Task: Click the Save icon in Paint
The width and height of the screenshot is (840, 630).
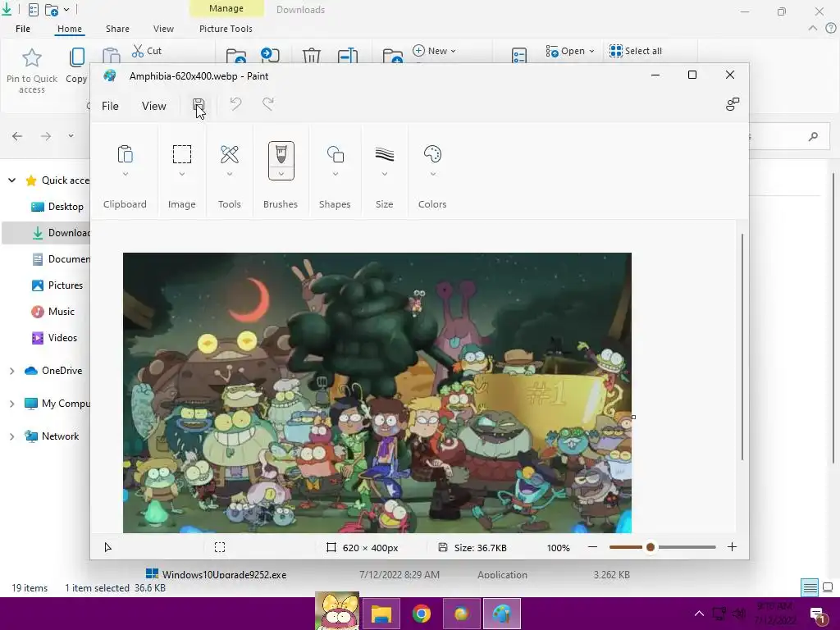Action: 199,105
